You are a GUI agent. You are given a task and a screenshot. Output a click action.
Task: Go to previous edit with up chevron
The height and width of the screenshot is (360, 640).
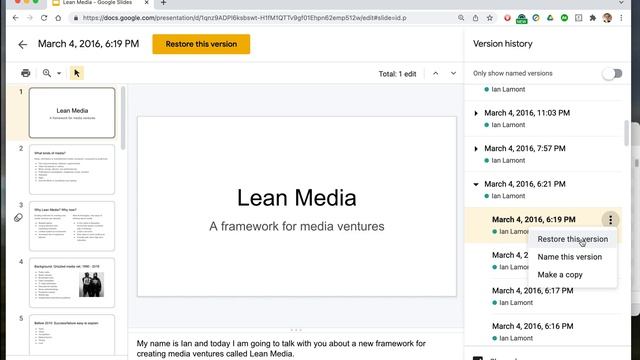coord(436,73)
